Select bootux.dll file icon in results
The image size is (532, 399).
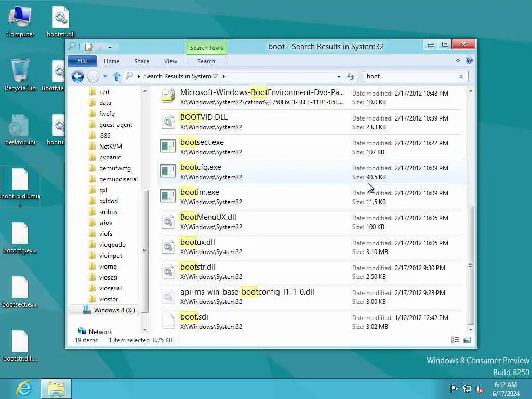pos(168,246)
